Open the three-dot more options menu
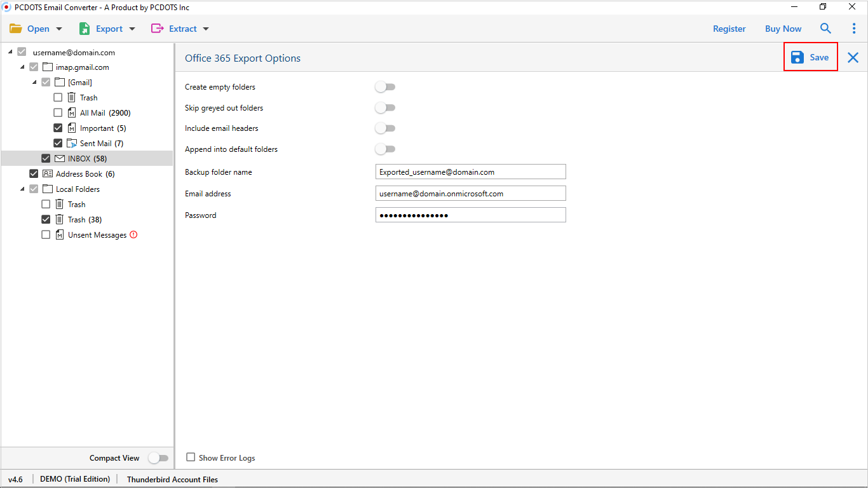 854,29
